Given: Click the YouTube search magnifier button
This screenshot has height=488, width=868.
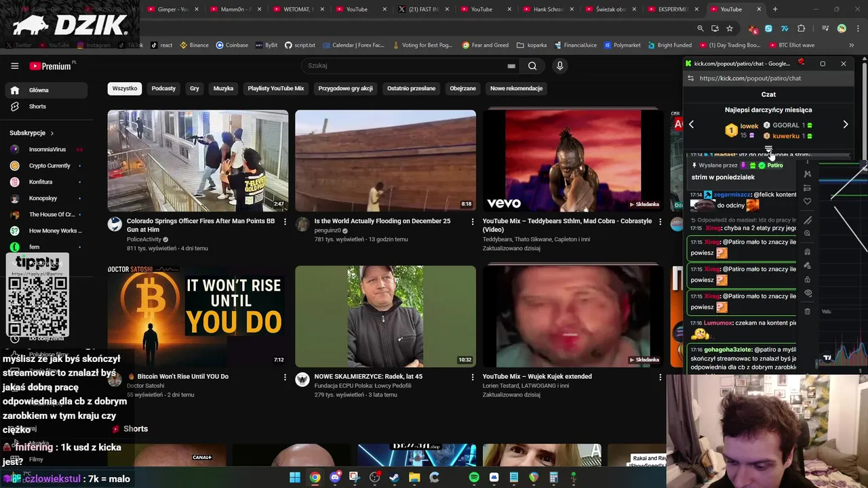Looking at the screenshot, I should coord(532,66).
